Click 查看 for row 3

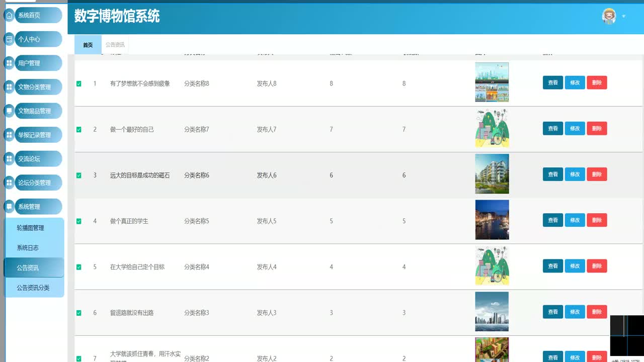(553, 174)
